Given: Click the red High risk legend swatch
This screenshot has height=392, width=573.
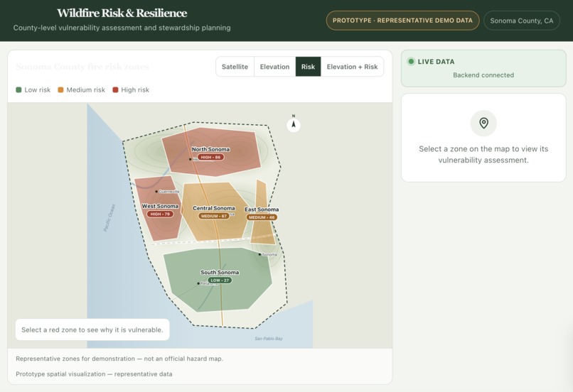Looking at the screenshot, I should coord(115,89).
